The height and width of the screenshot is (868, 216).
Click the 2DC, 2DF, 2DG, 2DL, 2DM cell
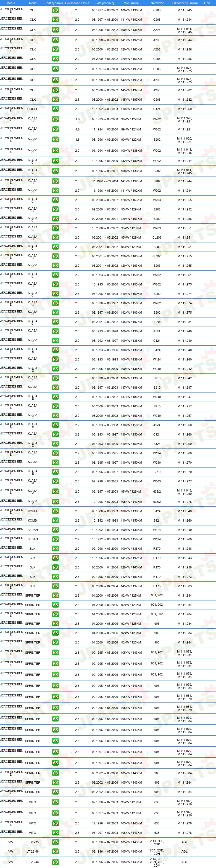click(157, 862)
